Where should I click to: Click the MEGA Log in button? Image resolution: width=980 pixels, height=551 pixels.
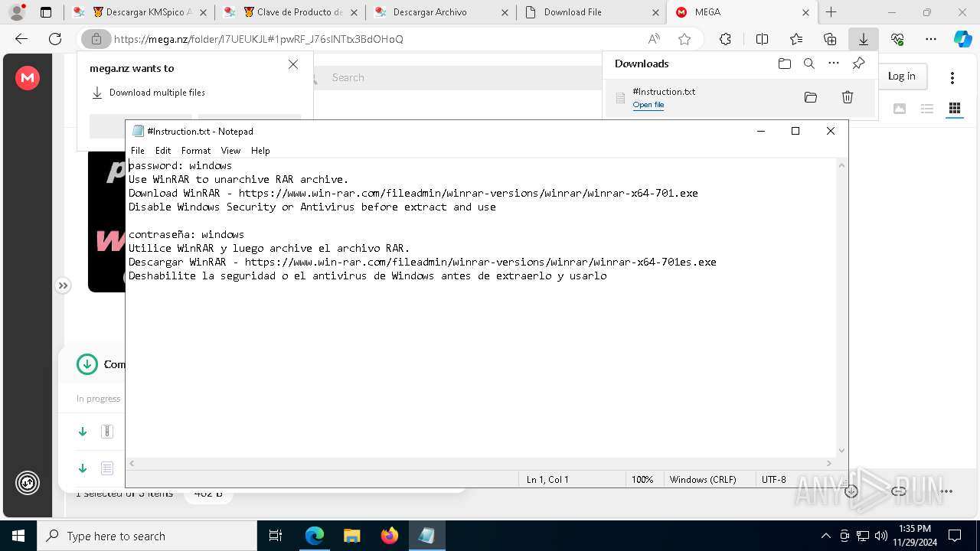(x=902, y=76)
